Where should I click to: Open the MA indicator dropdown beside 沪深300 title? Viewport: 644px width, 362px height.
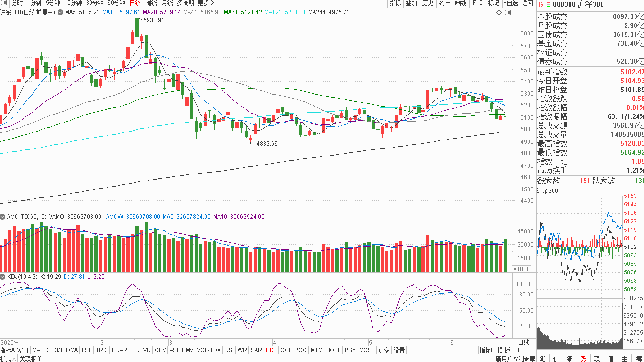(x=59, y=12)
